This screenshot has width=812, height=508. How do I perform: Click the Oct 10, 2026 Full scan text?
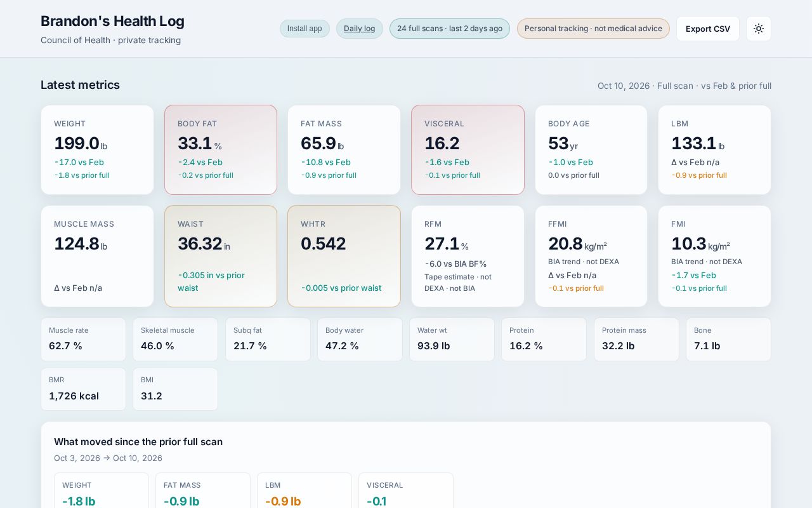point(684,86)
